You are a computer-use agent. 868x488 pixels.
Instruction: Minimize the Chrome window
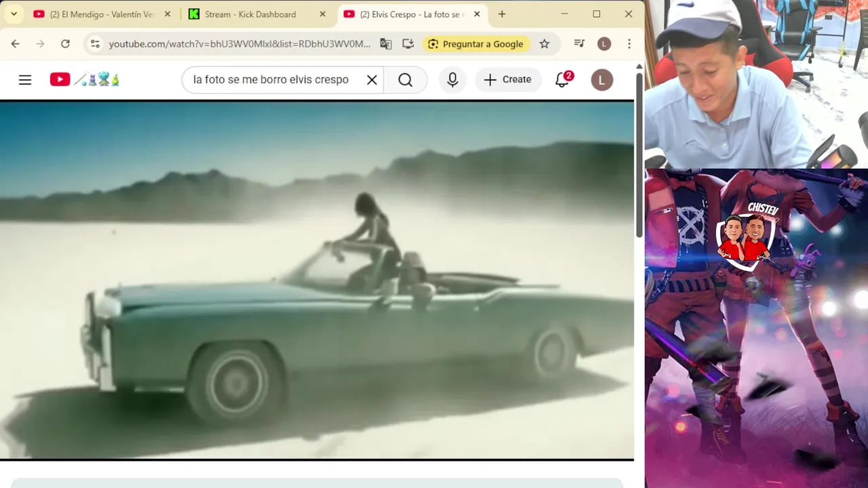[564, 14]
